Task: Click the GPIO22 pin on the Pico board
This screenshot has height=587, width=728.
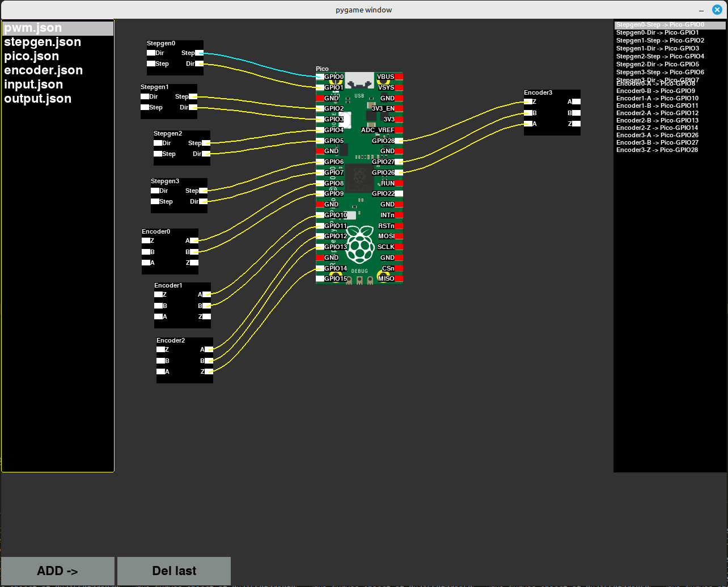Action: click(x=399, y=193)
